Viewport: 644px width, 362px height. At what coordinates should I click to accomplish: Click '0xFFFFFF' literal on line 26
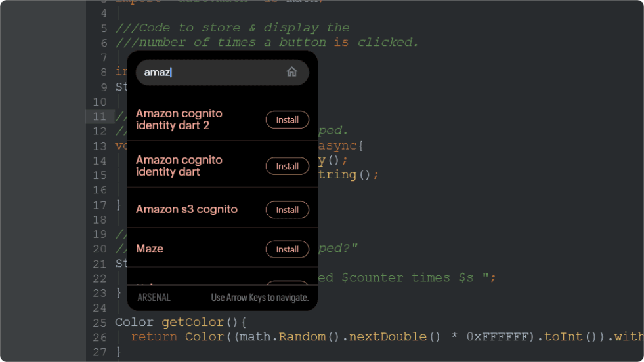pyautogui.click(x=497, y=337)
